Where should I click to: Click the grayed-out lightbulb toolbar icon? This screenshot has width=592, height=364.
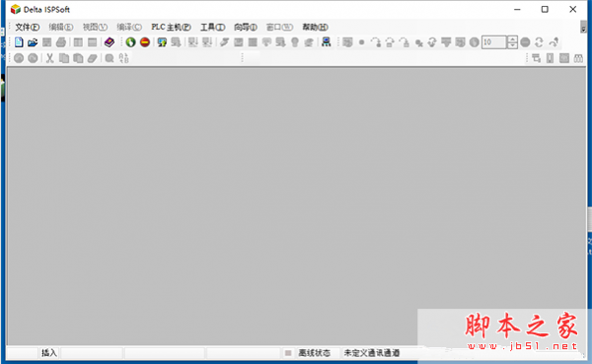click(295, 42)
